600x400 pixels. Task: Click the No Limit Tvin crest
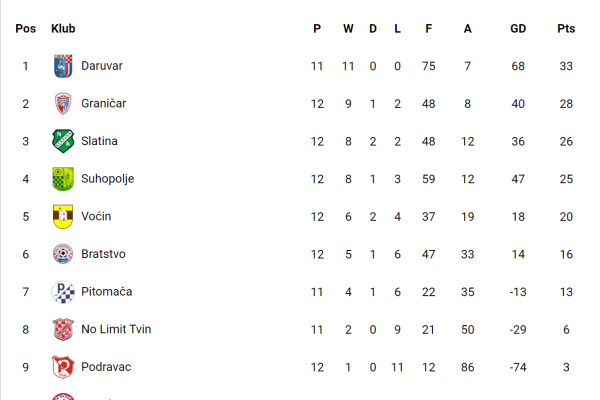click(x=63, y=329)
